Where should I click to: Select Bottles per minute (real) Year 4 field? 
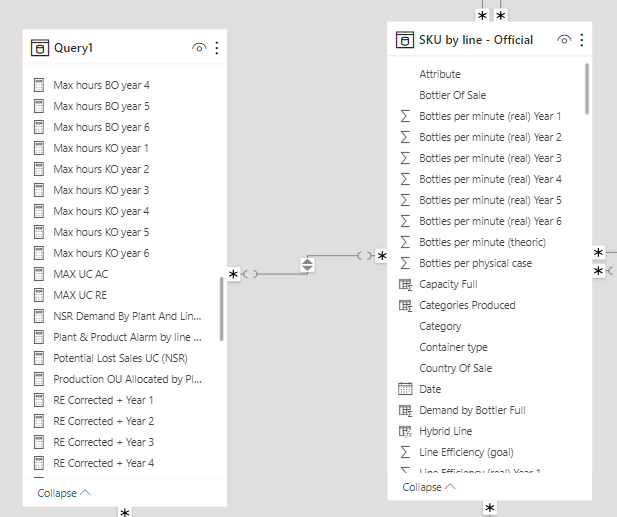[x=490, y=179]
